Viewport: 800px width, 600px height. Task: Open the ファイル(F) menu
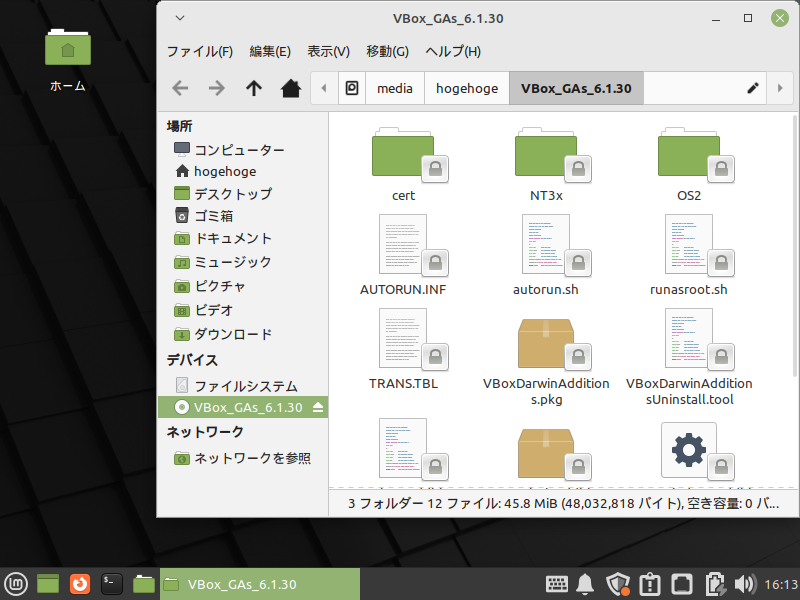[x=200, y=52]
